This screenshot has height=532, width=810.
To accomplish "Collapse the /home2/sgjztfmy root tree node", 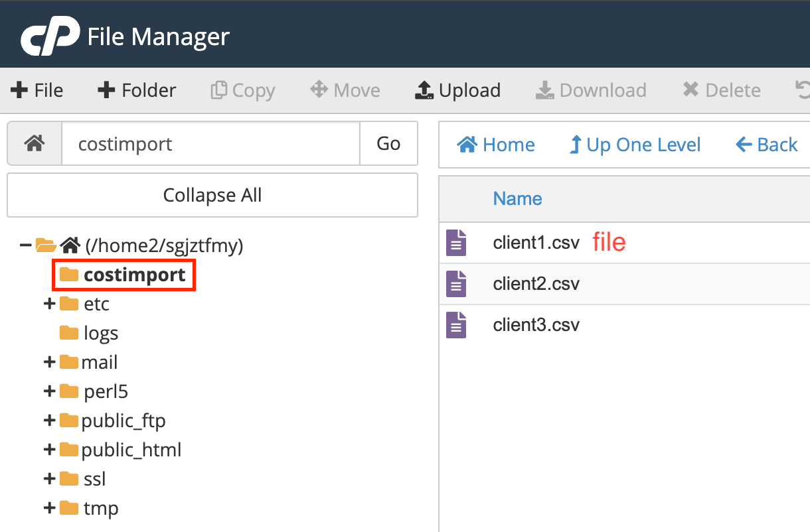I will coord(26,245).
